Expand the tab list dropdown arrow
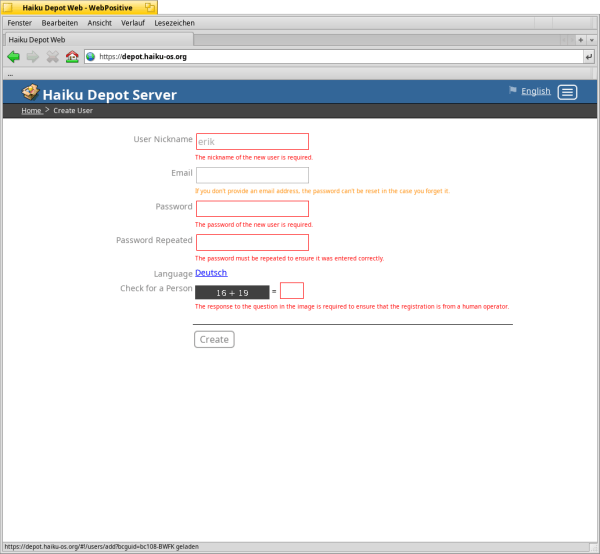Viewport: 600px width, 554px height. pyautogui.click(x=592, y=40)
